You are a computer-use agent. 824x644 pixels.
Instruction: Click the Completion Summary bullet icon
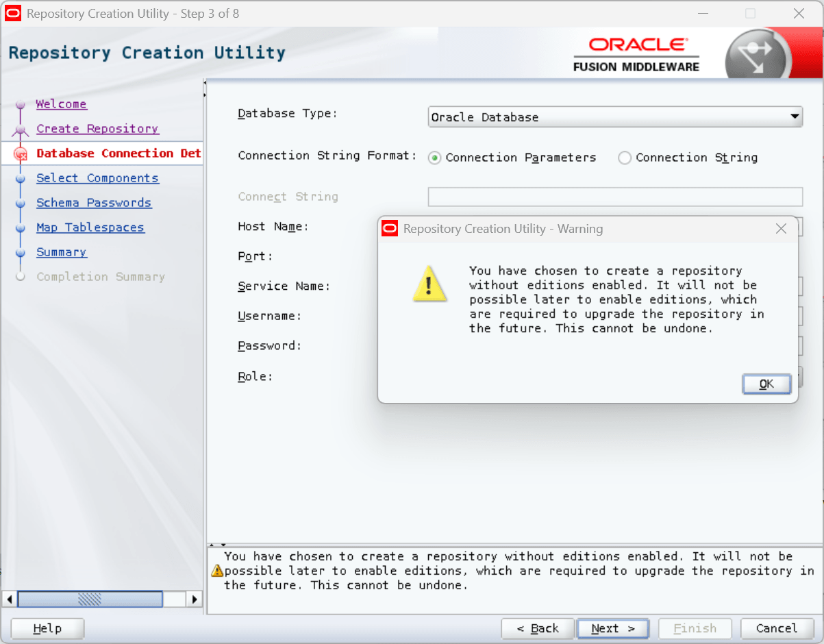click(20, 277)
